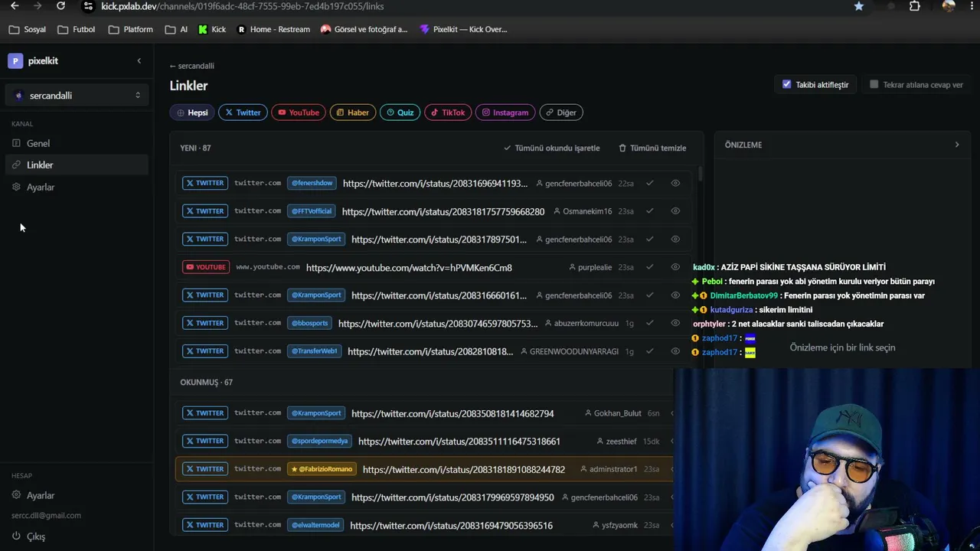This screenshot has width=980, height=551.
Task: Preview the YouTube link with eye icon
Action: click(675, 267)
